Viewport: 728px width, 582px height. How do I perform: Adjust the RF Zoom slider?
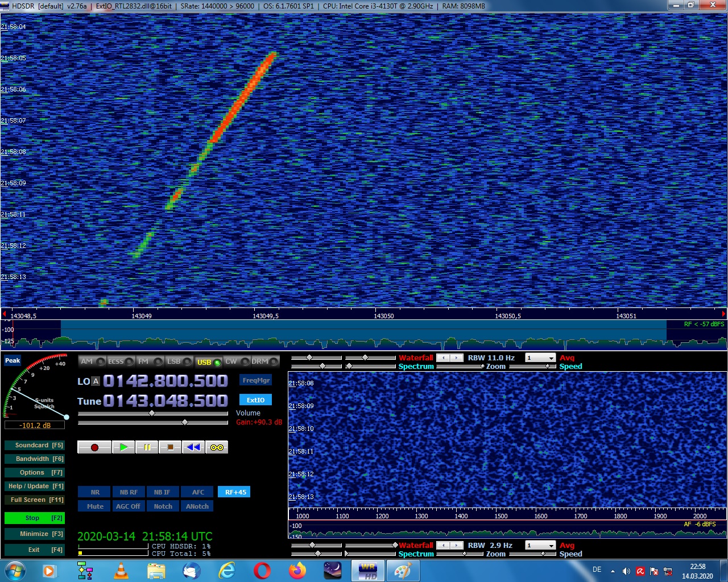click(459, 367)
